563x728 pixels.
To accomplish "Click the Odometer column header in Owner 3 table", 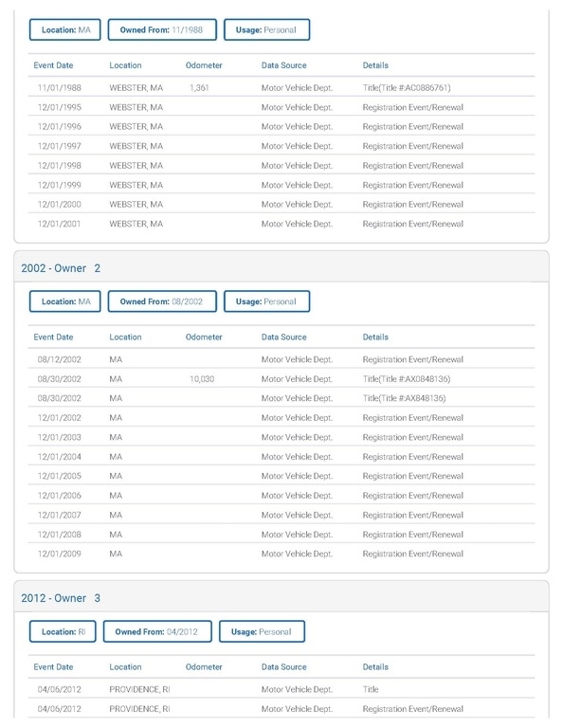I will [204, 666].
